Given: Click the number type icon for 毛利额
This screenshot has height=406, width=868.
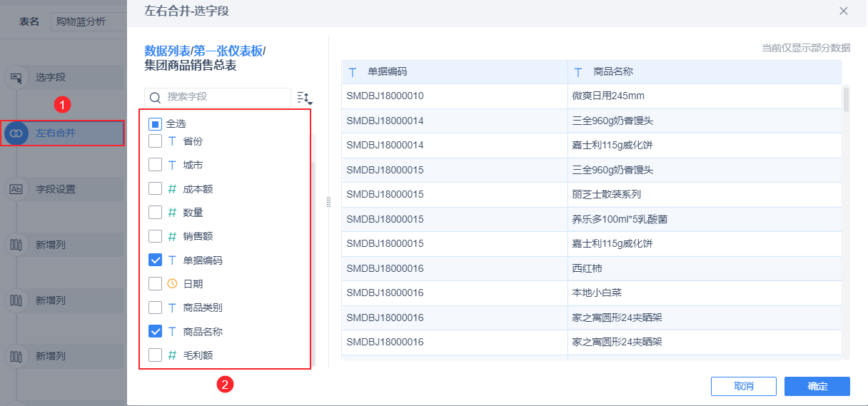Looking at the screenshot, I should (x=172, y=355).
